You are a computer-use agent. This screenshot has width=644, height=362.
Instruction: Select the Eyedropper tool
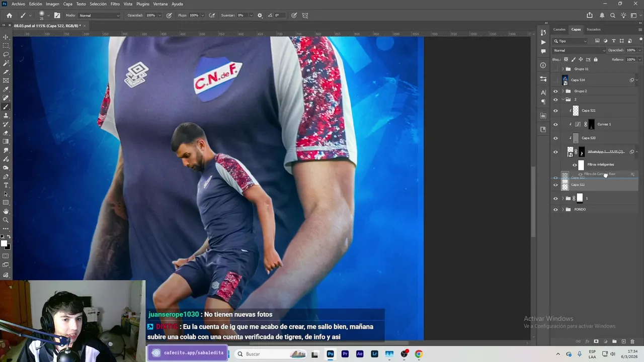pyautogui.click(x=6, y=89)
